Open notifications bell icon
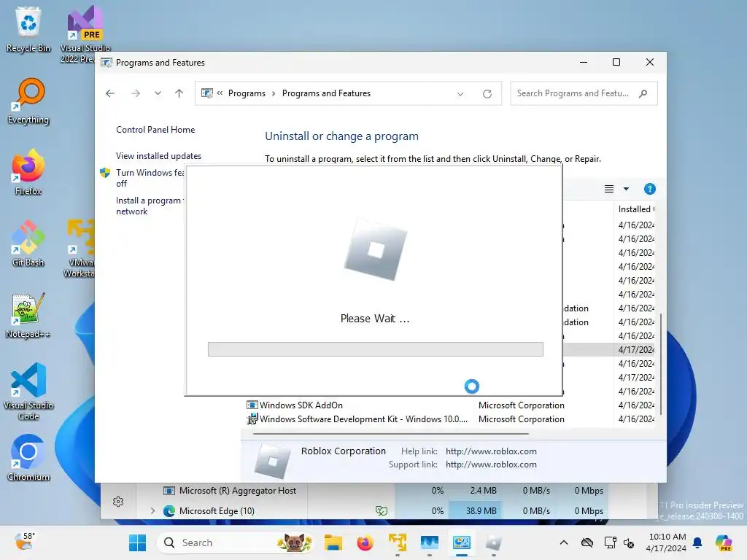This screenshot has width=747, height=560. point(697,542)
